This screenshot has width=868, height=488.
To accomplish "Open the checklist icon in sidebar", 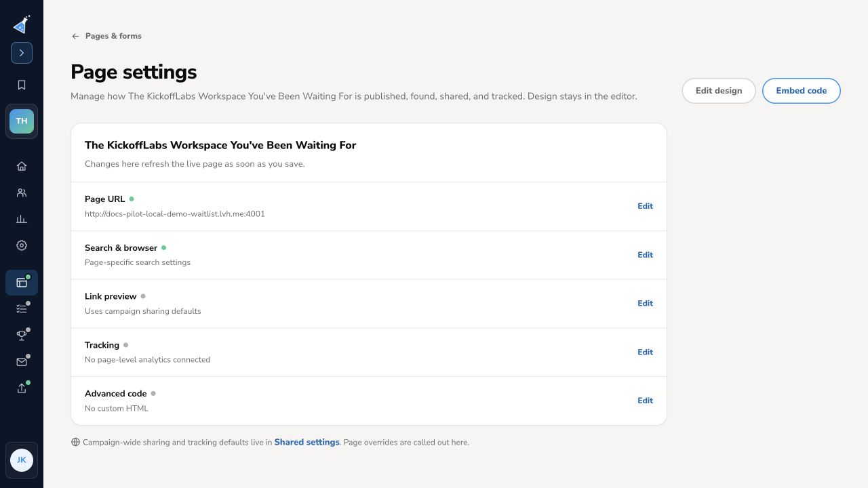I will pyautogui.click(x=22, y=309).
